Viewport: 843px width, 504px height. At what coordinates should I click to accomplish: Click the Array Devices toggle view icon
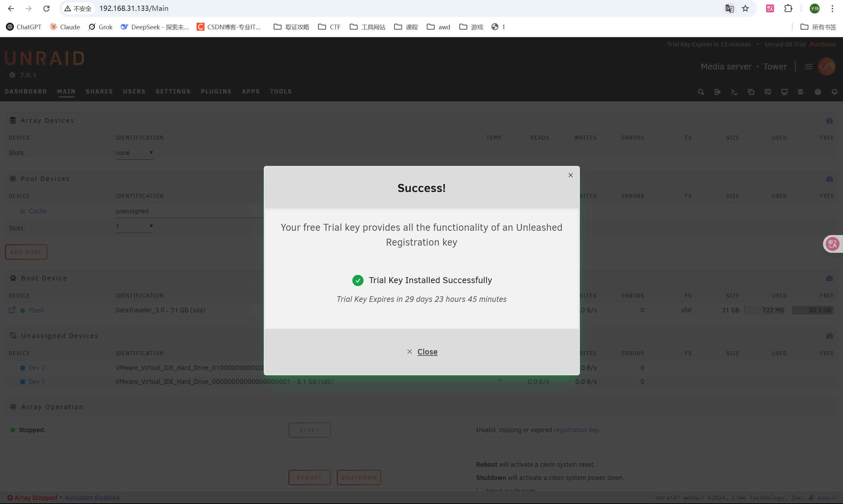[829, 120]
